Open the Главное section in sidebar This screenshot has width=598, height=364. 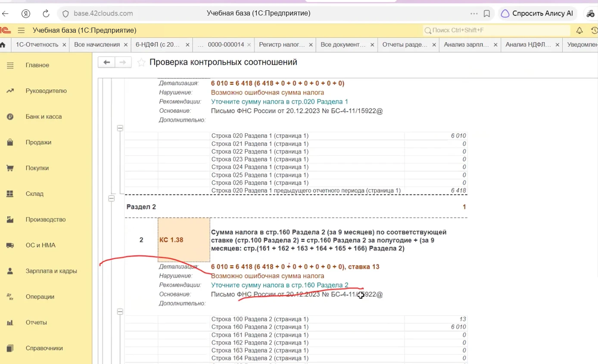coord(37,65)
